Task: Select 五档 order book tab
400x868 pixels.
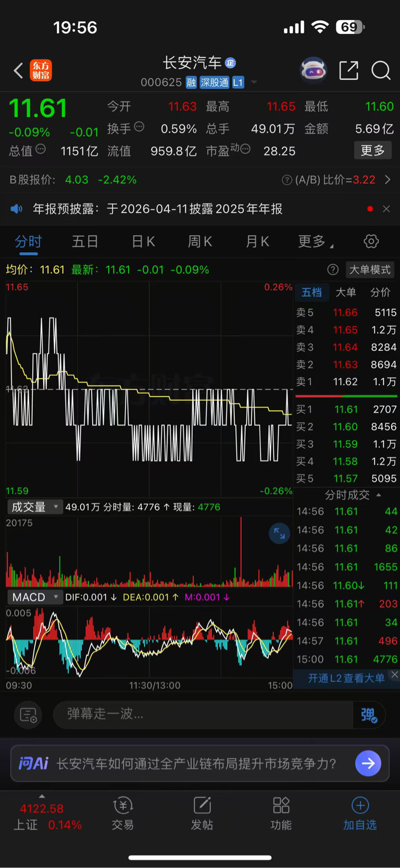Action: pos(311,292)
